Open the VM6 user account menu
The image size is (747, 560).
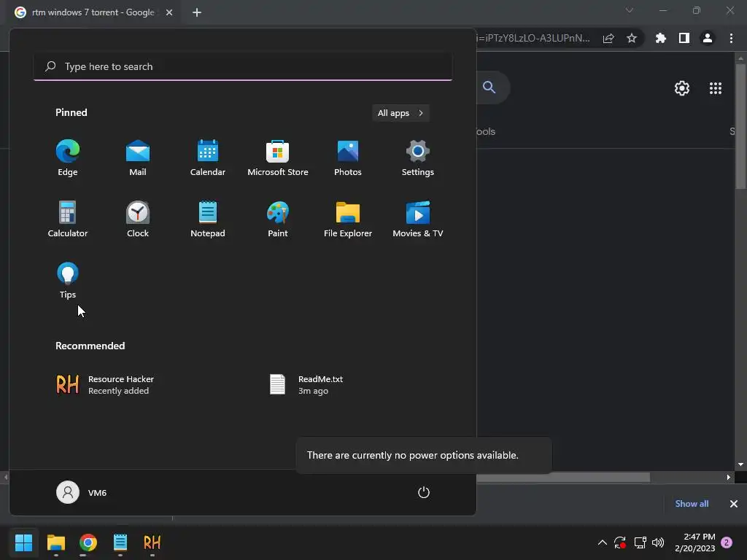pos(82,492)
